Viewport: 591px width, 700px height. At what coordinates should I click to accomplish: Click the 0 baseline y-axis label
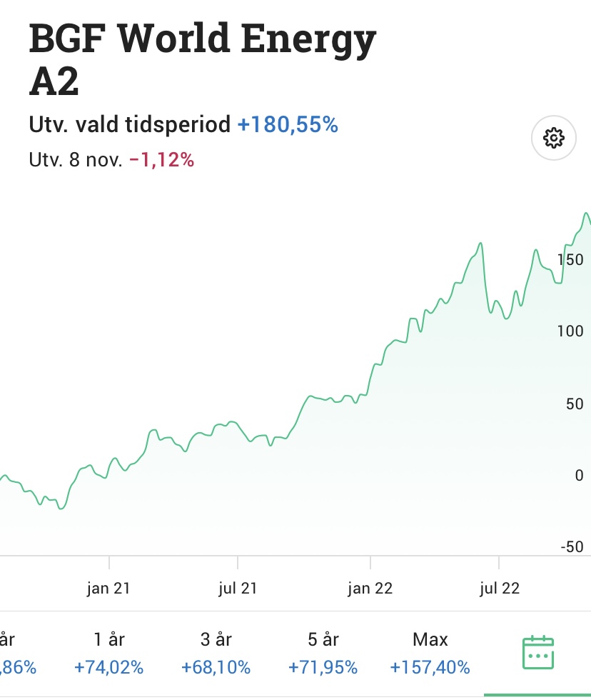click(579, 476)
